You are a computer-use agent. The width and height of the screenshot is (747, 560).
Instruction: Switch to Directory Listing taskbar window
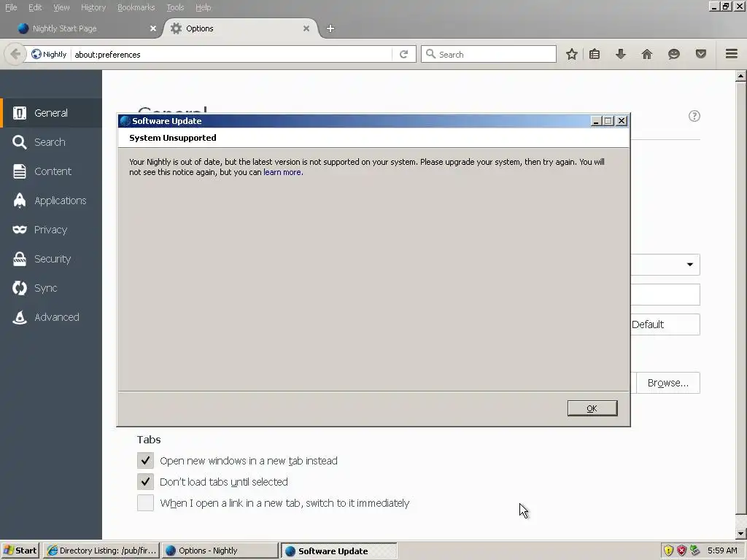pyautogui.click(x=101, y=551)
